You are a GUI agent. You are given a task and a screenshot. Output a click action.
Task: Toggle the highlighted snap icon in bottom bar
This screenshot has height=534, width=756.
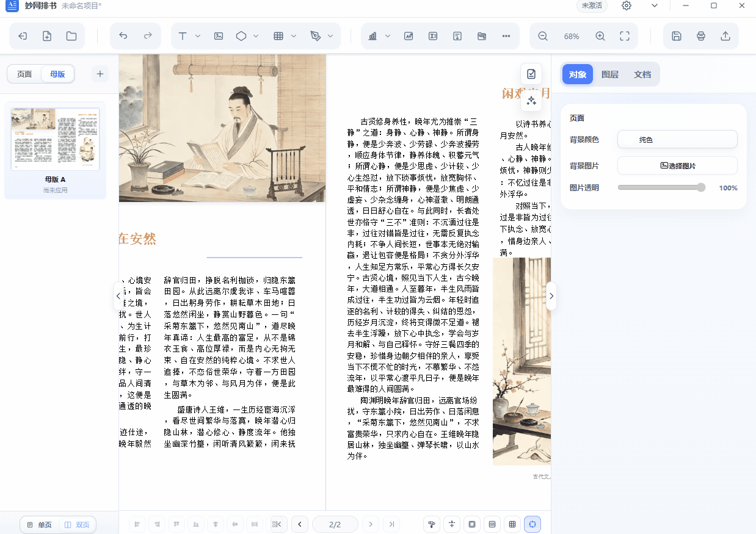(x=532, y=524)
